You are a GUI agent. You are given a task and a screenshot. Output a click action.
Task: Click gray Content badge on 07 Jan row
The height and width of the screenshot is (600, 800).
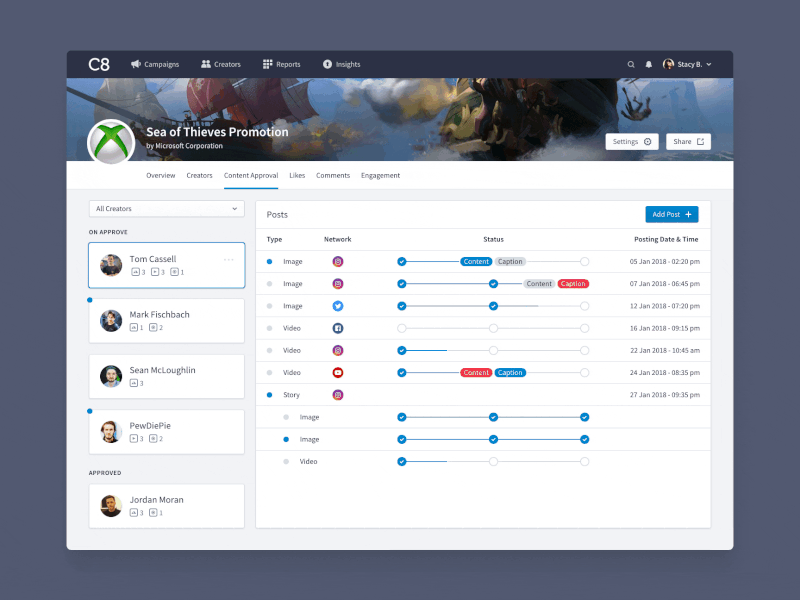tap(539, 284)
